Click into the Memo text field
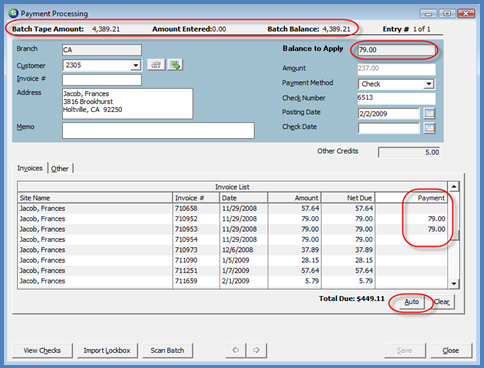484x368 pixels. point(158,130)
